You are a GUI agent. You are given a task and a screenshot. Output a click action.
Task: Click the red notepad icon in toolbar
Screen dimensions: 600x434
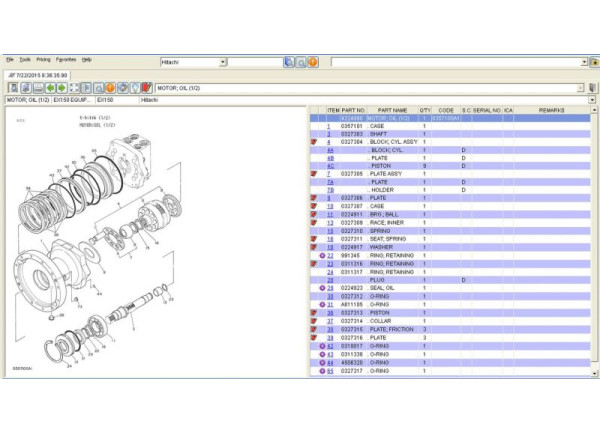click(147, 88)
